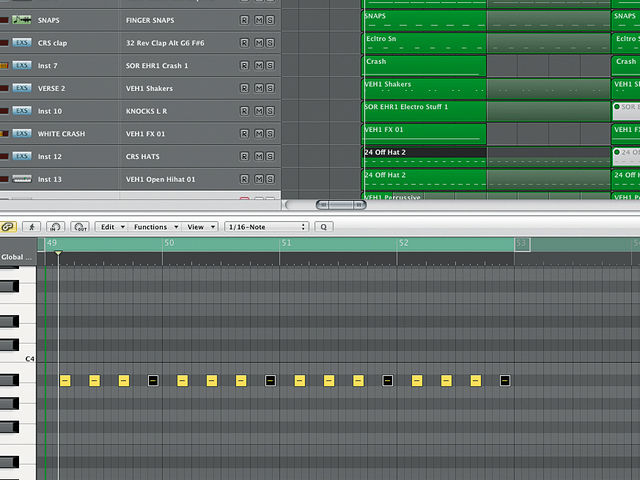
Task: Mute the WHITE CRASH track
Action: tap(259, 133)
